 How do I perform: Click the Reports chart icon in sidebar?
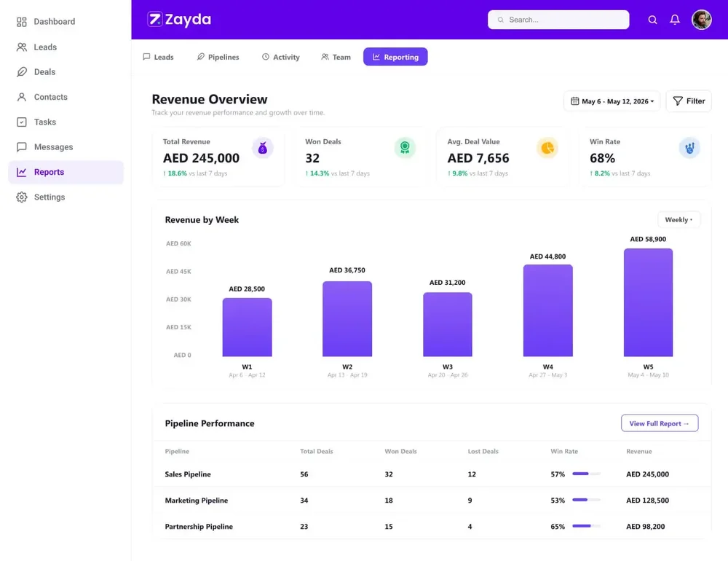21,172
